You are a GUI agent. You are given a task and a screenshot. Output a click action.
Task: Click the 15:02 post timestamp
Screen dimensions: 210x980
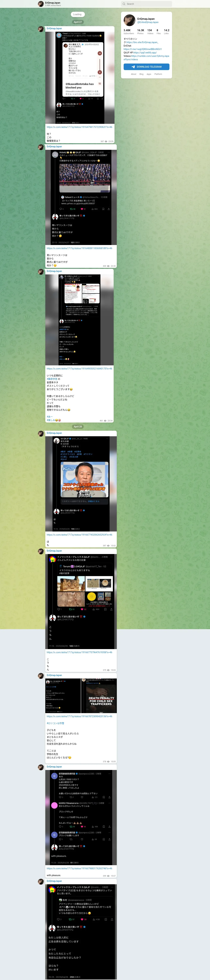tap(113, 546)
